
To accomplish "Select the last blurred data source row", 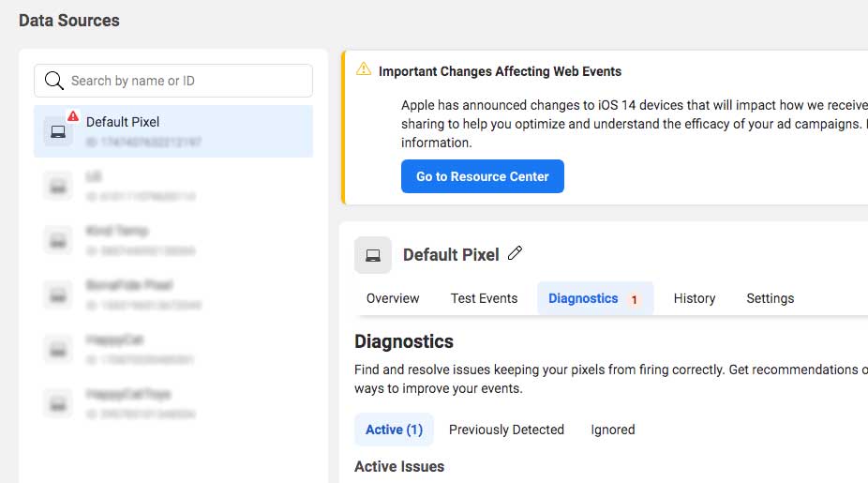I will click(173, 404).
